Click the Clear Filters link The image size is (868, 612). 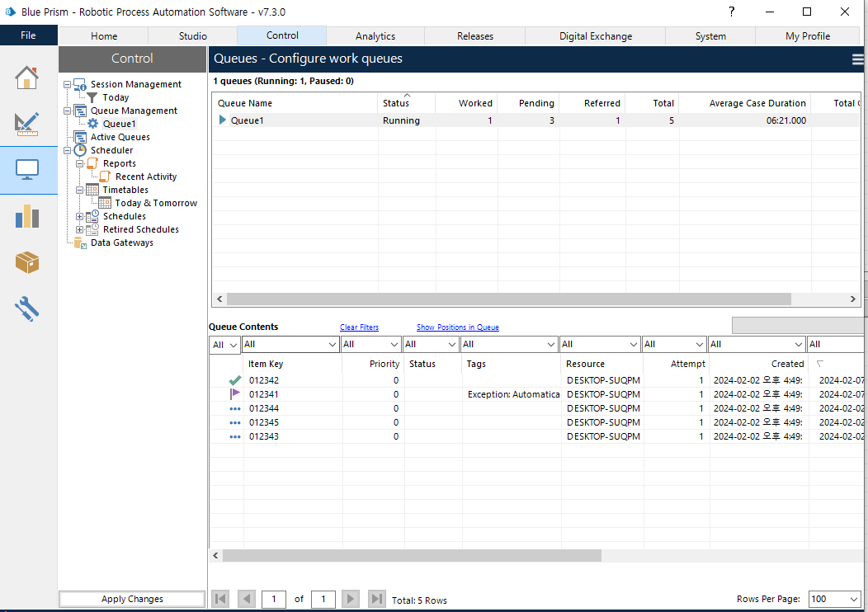[x=359, y=327]
